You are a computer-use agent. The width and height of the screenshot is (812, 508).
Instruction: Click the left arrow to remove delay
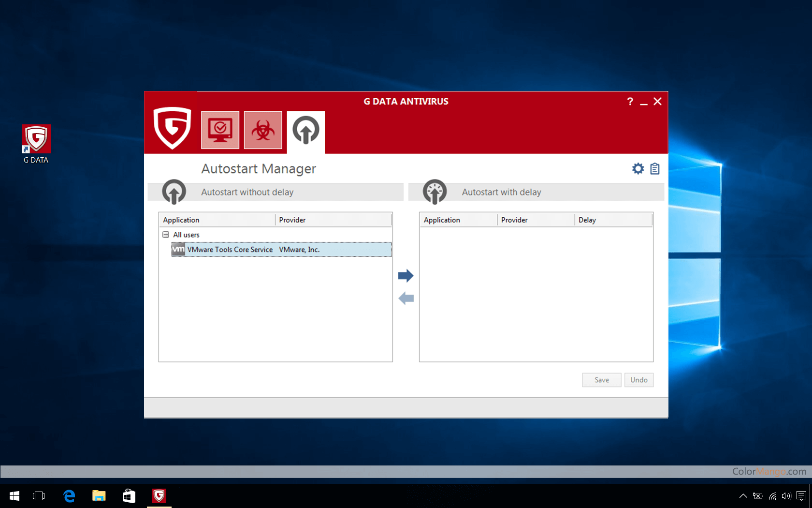[406, 298]
